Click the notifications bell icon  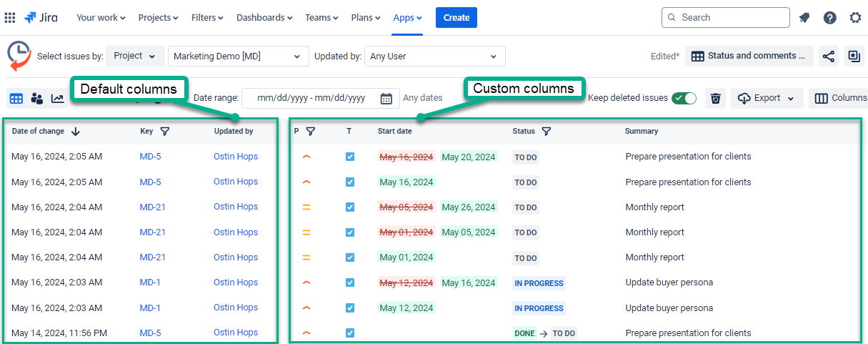pos(804,18)
